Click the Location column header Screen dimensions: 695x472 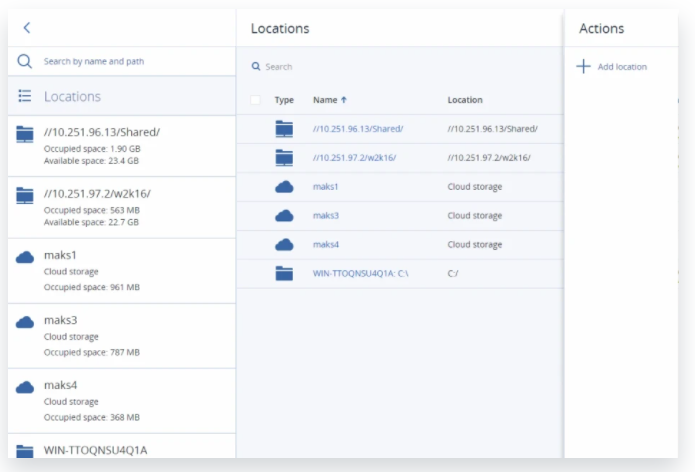(x=465, y=100)
